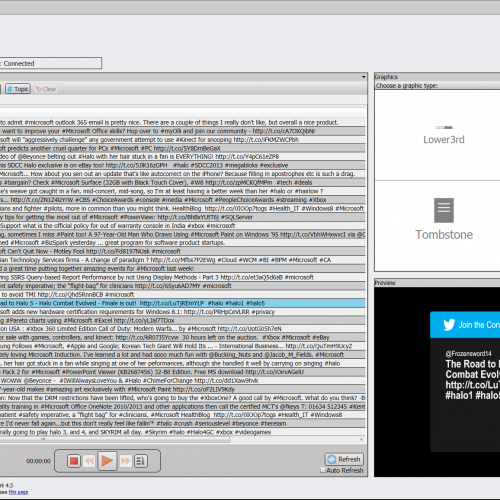This screenshot has height=500, width=500.
Task: Open the 'this page' hyperlink
Action: pos(18,492)
